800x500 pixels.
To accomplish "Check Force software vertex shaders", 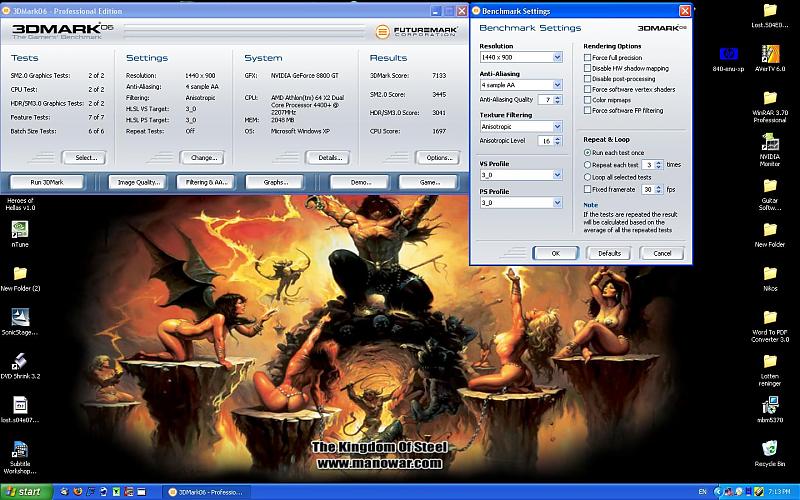I will coord(588,89).
